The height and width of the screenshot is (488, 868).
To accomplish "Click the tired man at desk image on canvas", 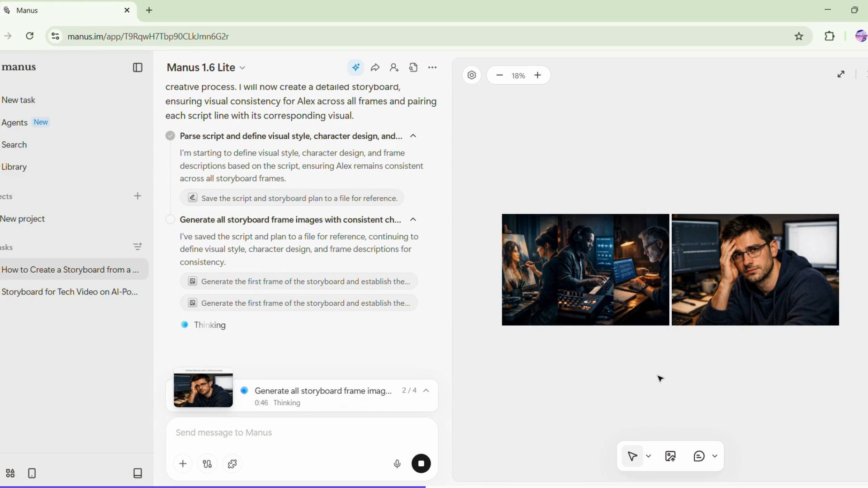I will (755, 270).
